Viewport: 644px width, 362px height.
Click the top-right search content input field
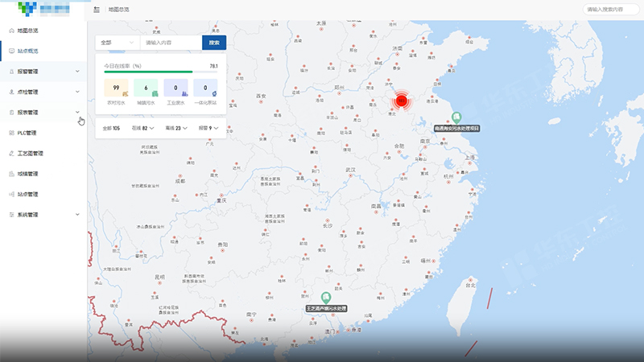point(612,10)
